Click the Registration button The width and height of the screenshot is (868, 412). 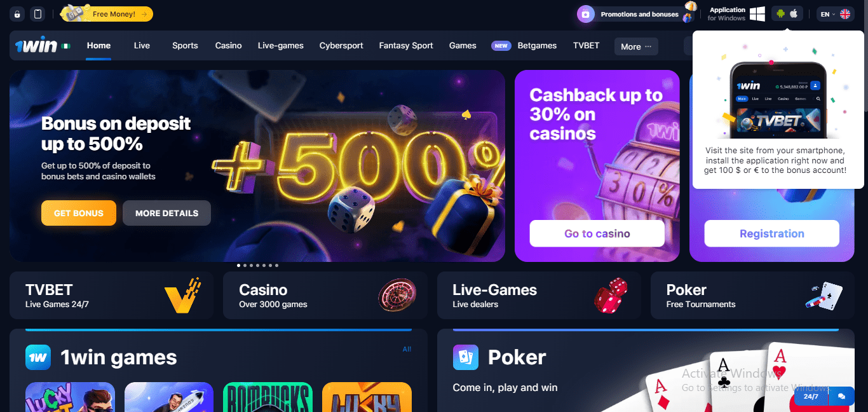pos(772,233)
